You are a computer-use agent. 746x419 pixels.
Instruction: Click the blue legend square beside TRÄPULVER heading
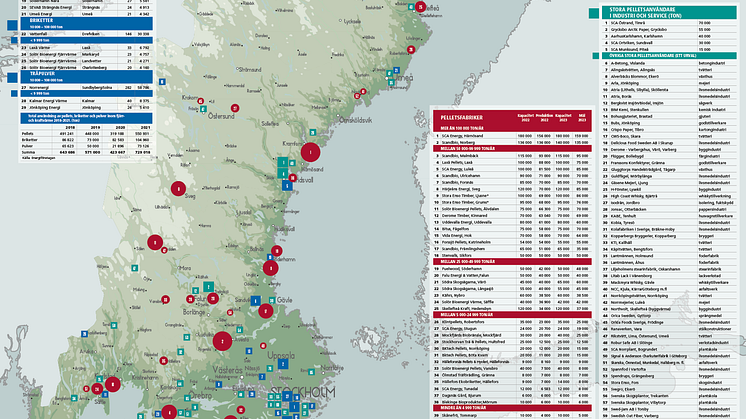(x=12, y=78)
